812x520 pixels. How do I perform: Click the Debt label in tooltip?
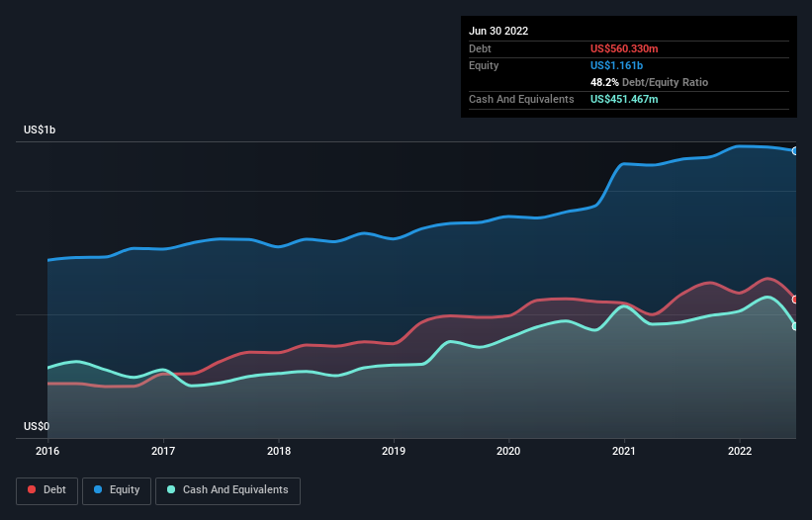[x=480, y=48]
